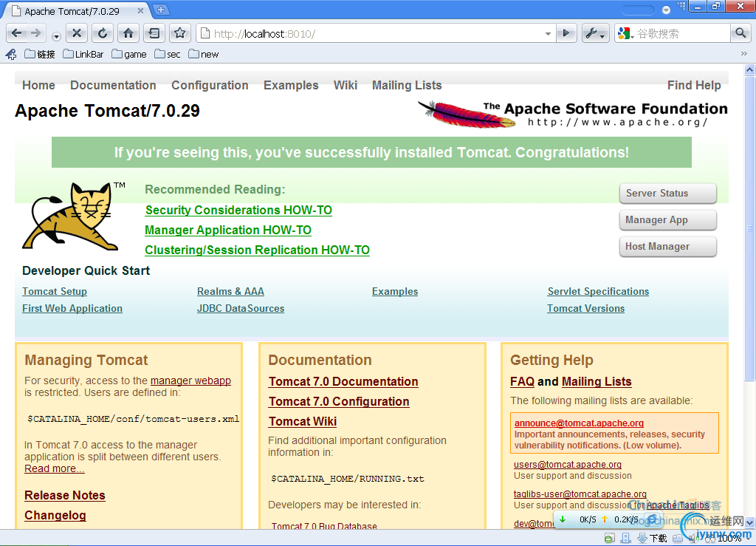Open a new tab with the plus button

tap(161, 9)
